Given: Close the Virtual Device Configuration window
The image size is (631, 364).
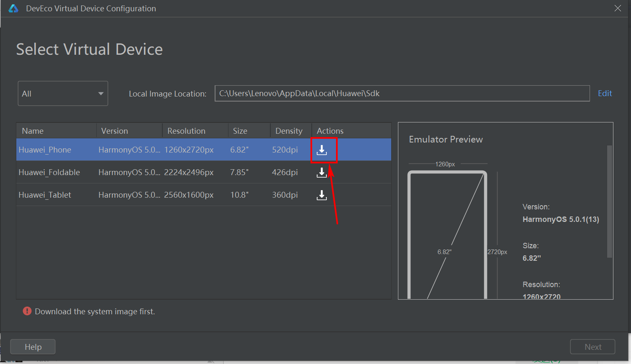Looking at the screenshot, I should (x=618, y=8).
